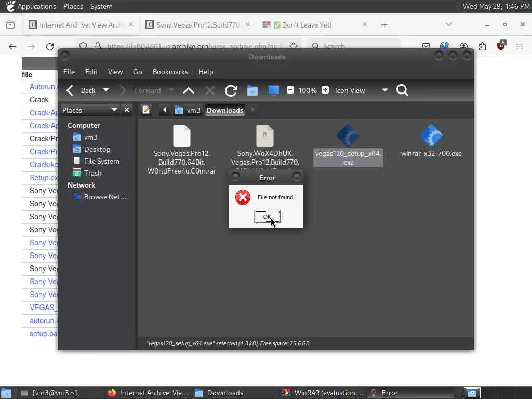Screen dimensions: 532x399
Task: Click browser back arrow
Action: [12, 46]
